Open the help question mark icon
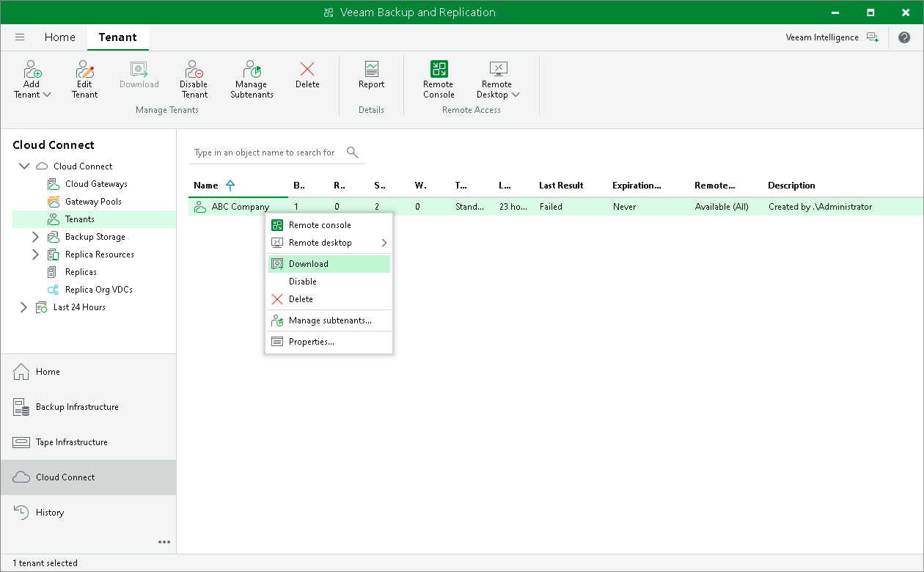Viewport: 924px width, 572px height. (903, 37)
